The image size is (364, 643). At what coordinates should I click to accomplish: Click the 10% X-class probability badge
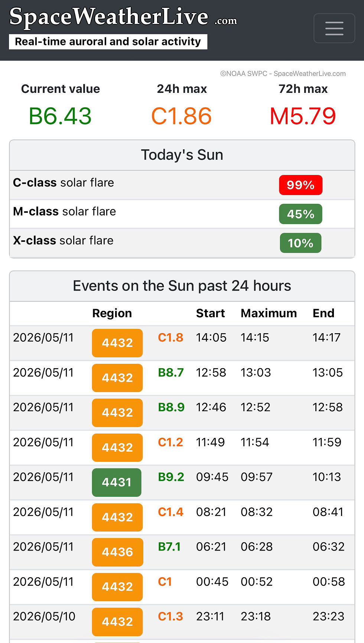300,243
